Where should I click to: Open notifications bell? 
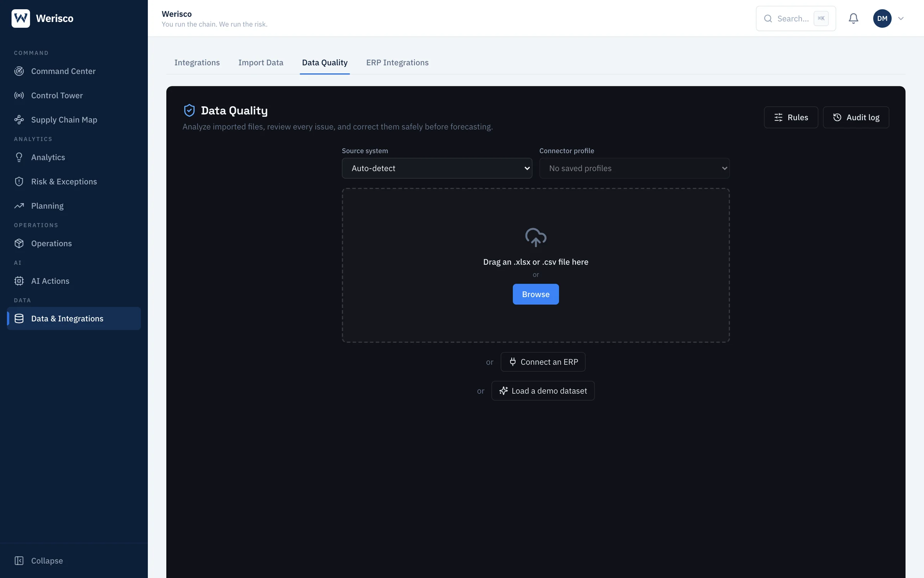[854, 18]
